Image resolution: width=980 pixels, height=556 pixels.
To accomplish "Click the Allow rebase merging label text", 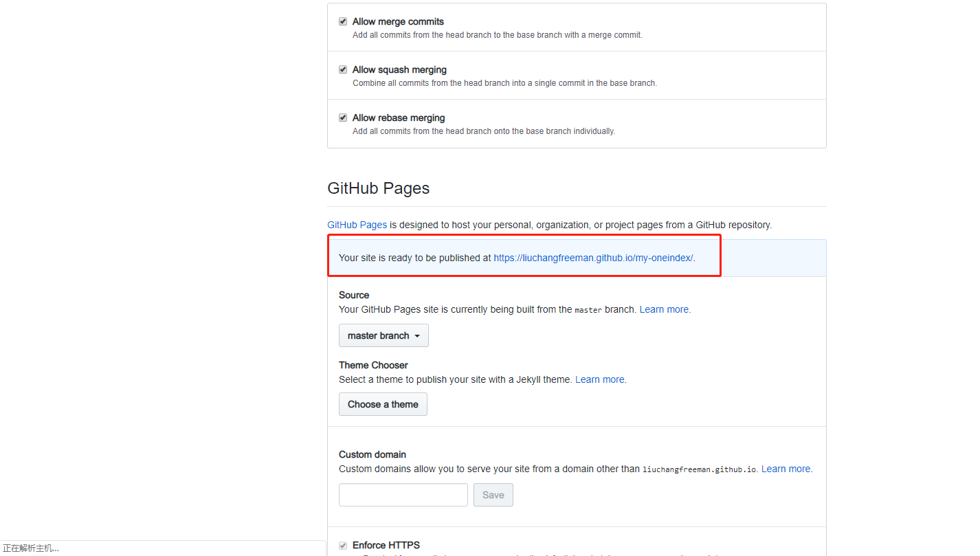I will (399, 118).
